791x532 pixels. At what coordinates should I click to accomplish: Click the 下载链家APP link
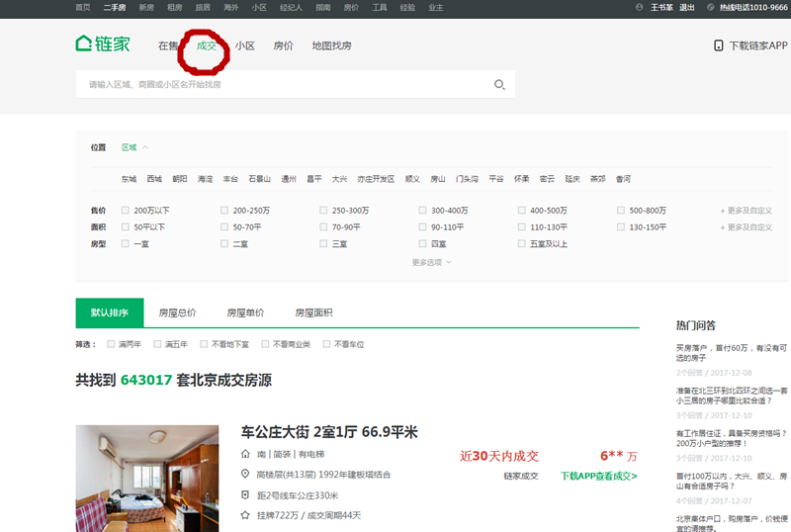tap(758, 45)
